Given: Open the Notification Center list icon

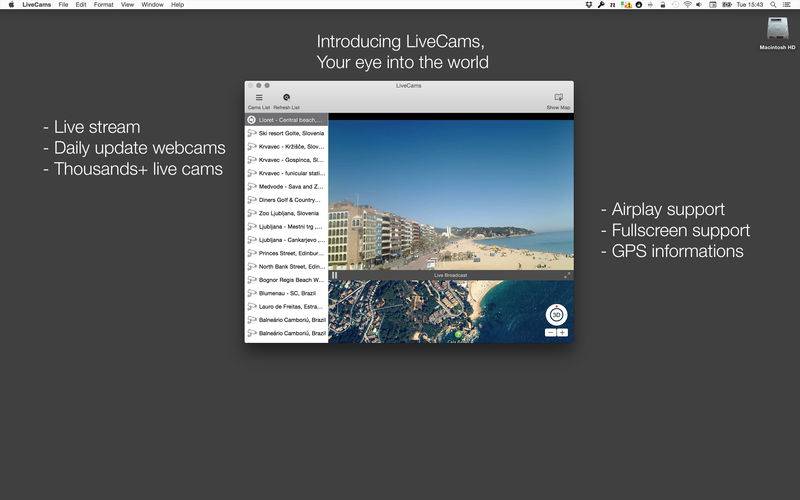Looking at the screenshot, I should pyautogui.click(x=787, y=5).
